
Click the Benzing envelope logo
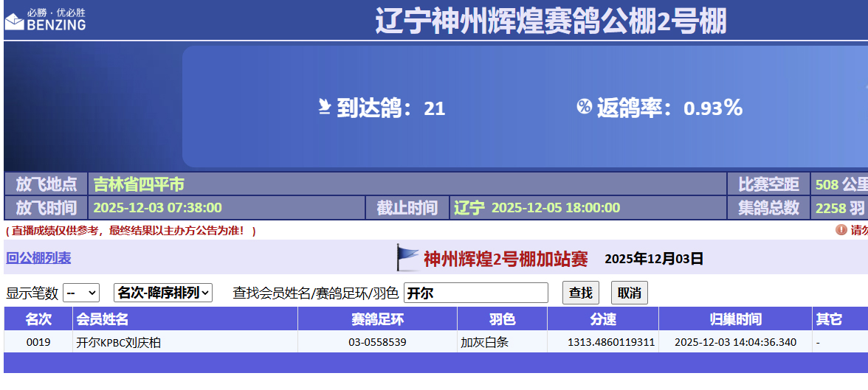(x=15, y=21)
